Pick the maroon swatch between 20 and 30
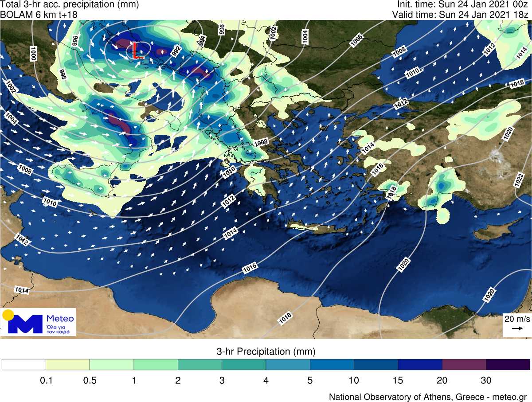 (464, 364)
